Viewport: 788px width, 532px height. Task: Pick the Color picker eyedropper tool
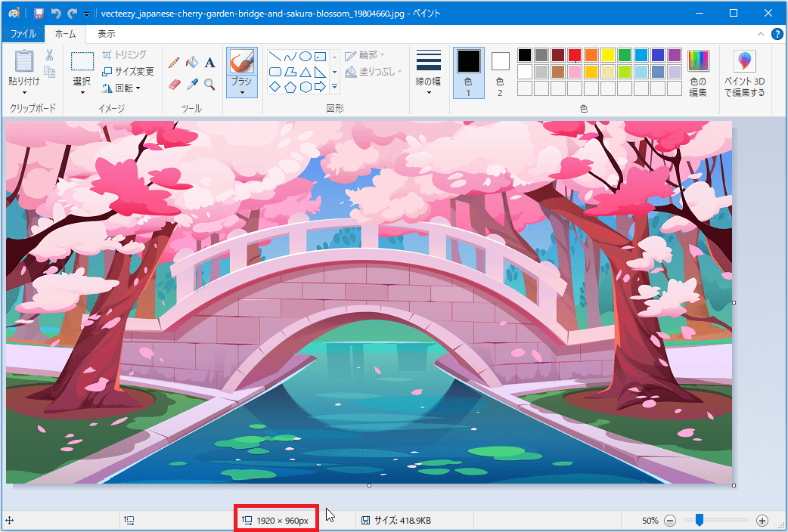coord(192,84)
